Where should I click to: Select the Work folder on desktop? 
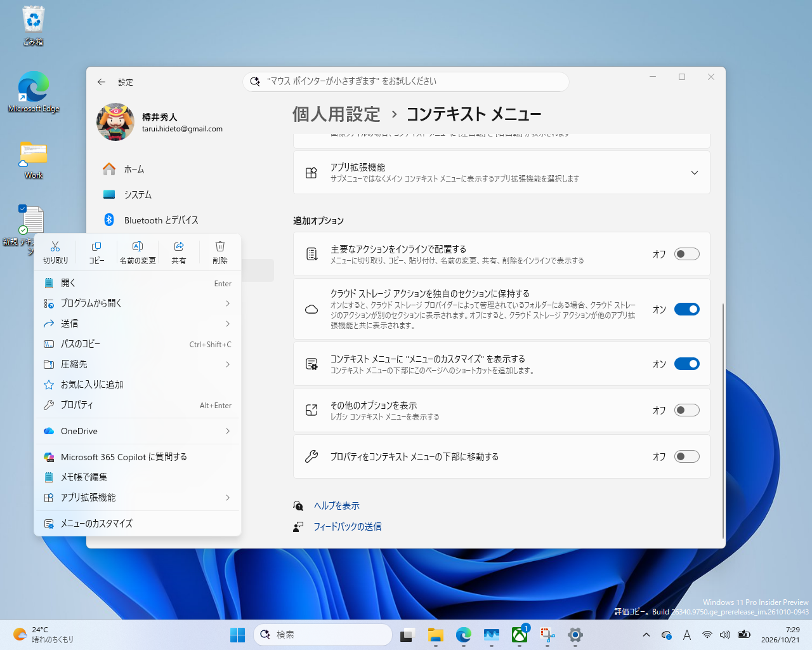[x=34, y=160]
